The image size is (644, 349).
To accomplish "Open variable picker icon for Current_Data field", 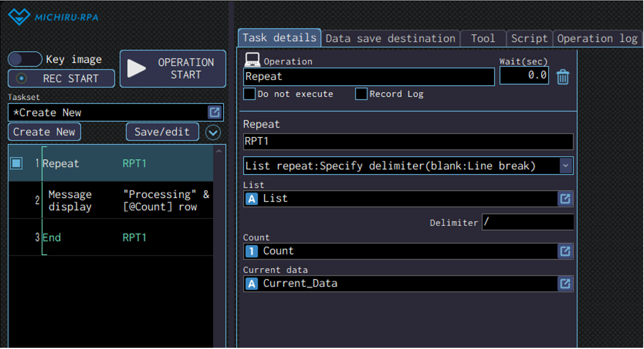I will (565, 283).
